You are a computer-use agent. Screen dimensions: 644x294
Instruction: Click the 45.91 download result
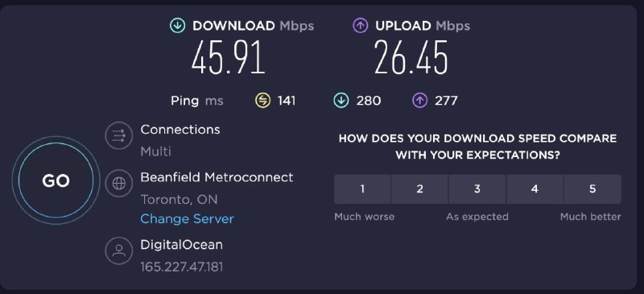point(229,57)
